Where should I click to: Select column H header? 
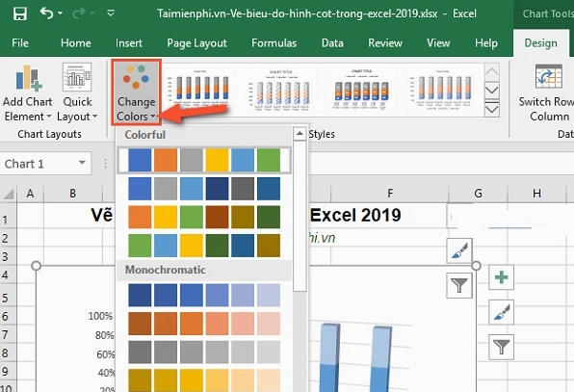(536, 193)
